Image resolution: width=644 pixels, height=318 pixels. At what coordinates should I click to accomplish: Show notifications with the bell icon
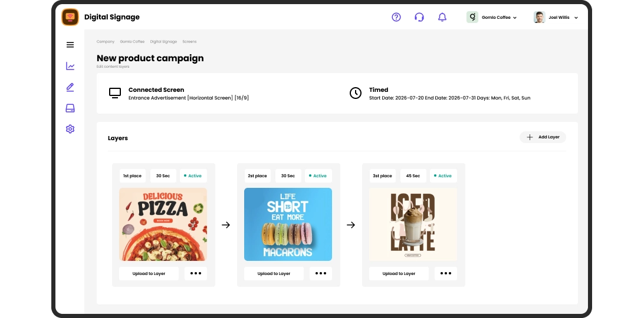tap(442, 17)
